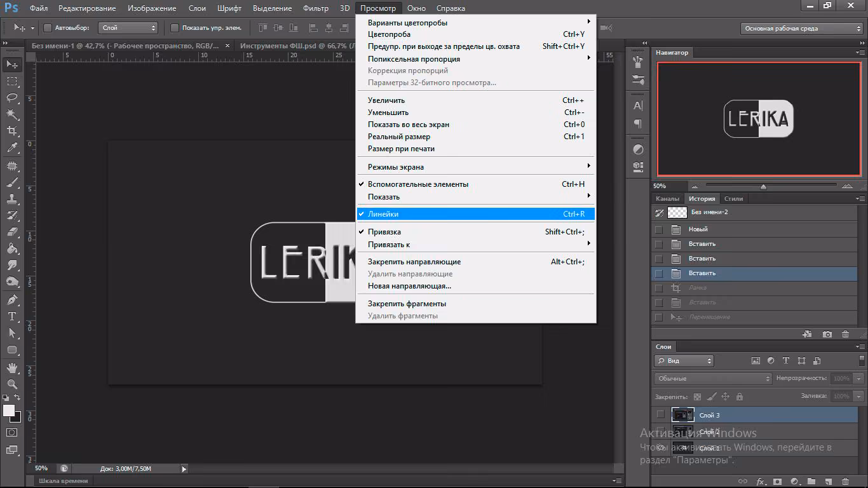Pick the Lasso tool

(x=12, y=97)
